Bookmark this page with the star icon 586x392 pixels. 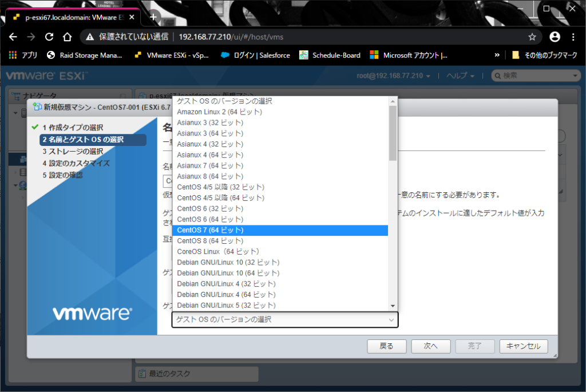point(532,37)
